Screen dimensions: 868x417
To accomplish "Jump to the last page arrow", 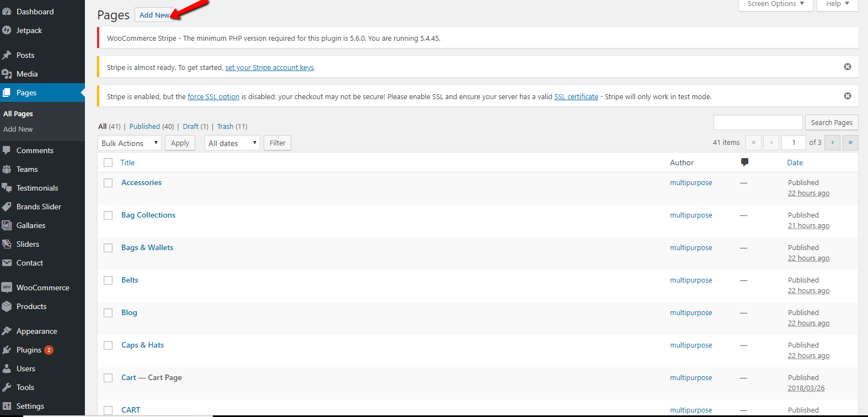I will click(850, 142).
